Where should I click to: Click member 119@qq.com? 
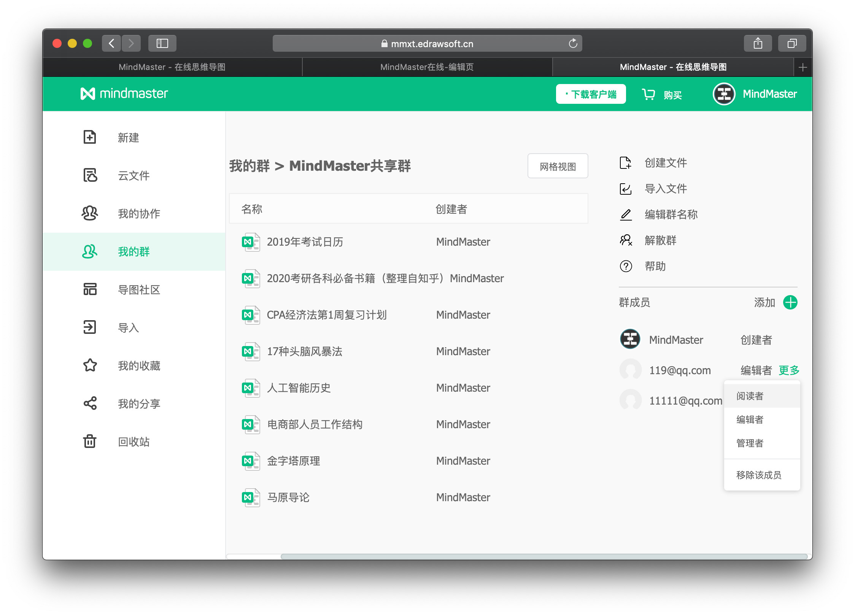680,370
